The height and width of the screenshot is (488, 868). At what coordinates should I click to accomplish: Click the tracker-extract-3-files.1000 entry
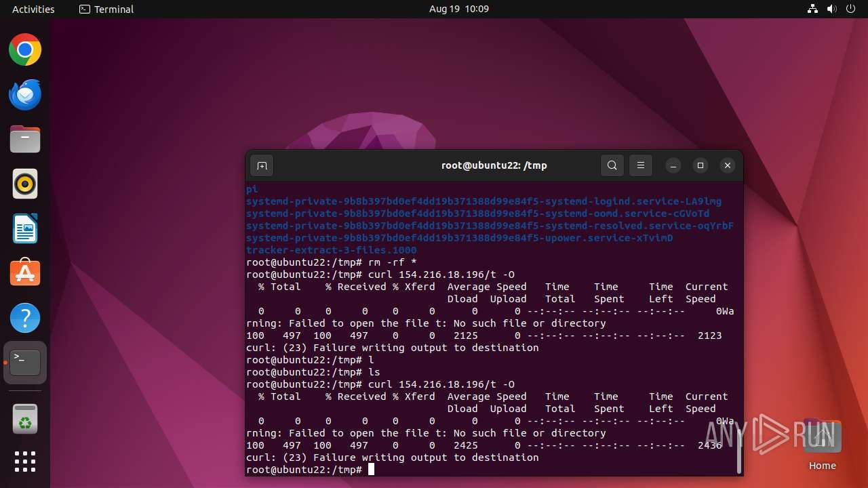tap(332, 250)
